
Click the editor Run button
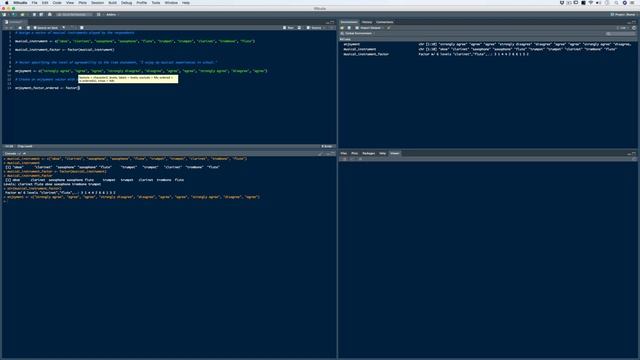pyautogui.click(x=288, y=28)
